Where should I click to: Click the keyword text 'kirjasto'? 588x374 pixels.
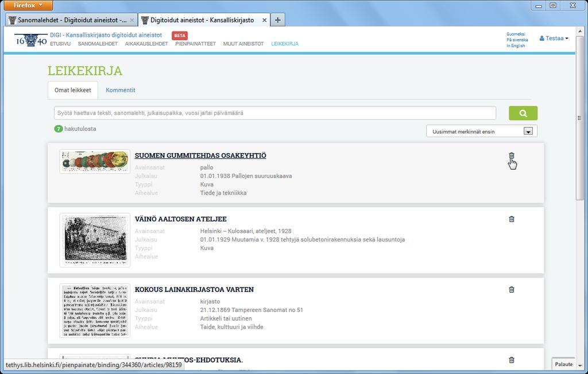(x=210, y=302)
